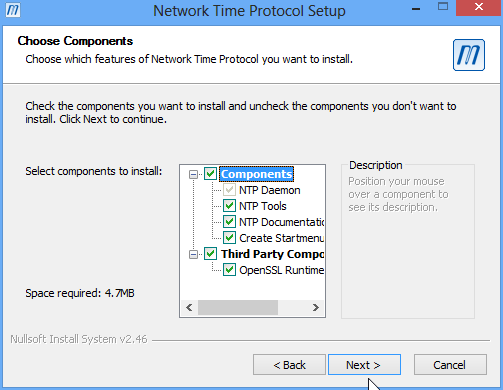This screenshot has width=503, height=390.
Task: Toggle the Third Party Components checkbox
Action: tap(210, 254)
